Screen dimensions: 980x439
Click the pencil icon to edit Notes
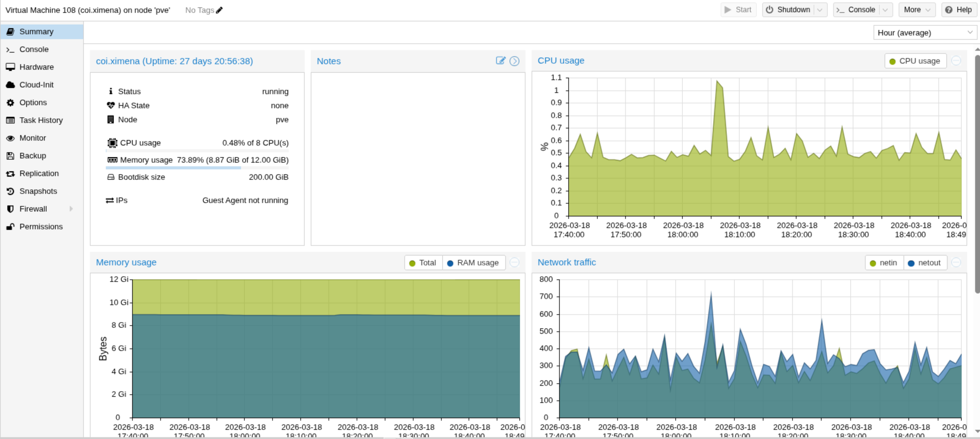[x=501, y=61]
